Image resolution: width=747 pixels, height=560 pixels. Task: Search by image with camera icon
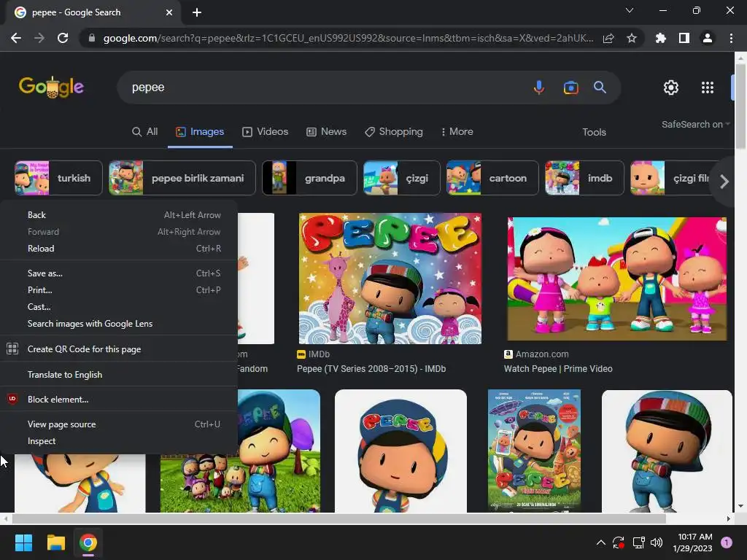pos(570,87)
